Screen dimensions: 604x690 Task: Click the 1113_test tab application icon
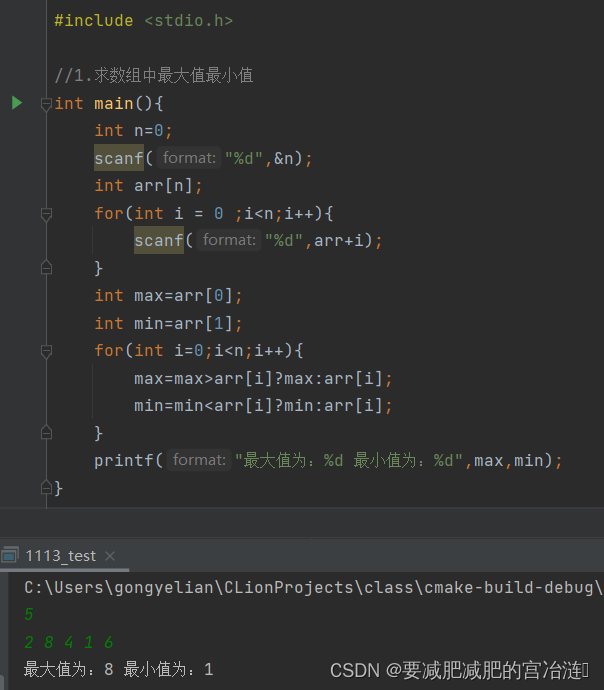[10, 555]
